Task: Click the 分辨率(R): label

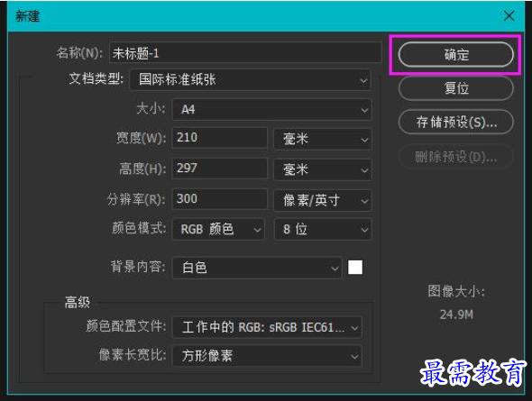Action: click(136, 199)
